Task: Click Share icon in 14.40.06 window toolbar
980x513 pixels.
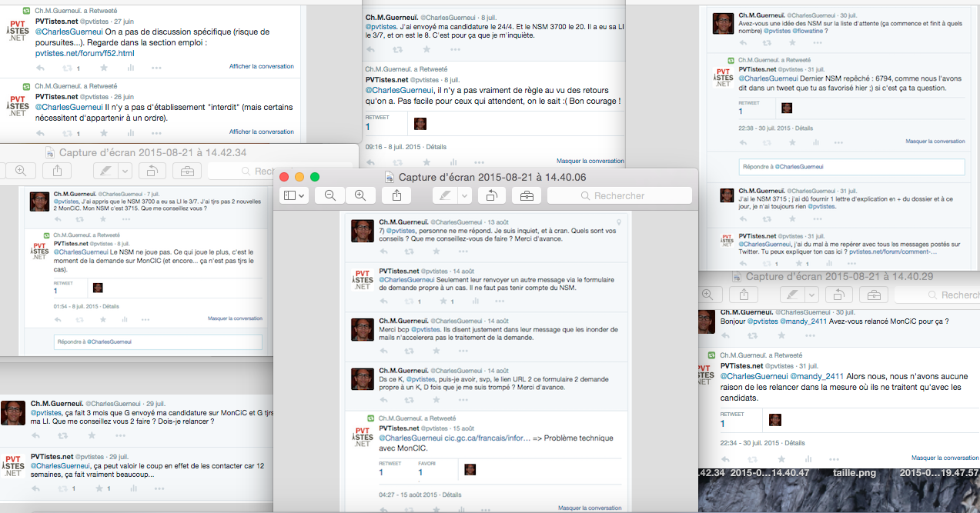Action: 396,196
